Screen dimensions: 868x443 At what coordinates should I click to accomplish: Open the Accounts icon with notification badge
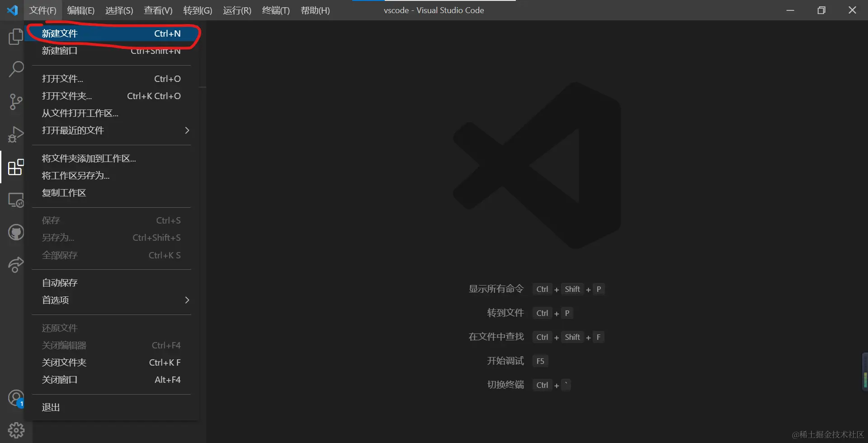[x=16, y=398]
